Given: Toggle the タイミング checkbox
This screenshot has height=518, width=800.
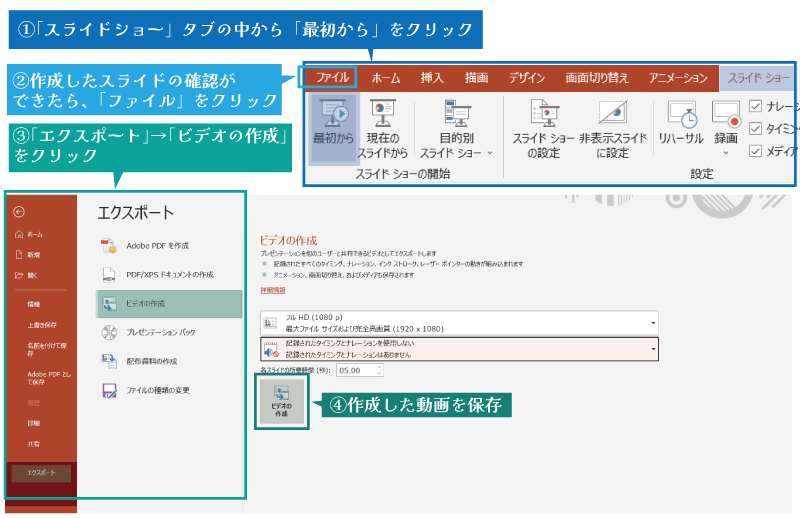Looking at the screenshot, I should tap(756, 129).
